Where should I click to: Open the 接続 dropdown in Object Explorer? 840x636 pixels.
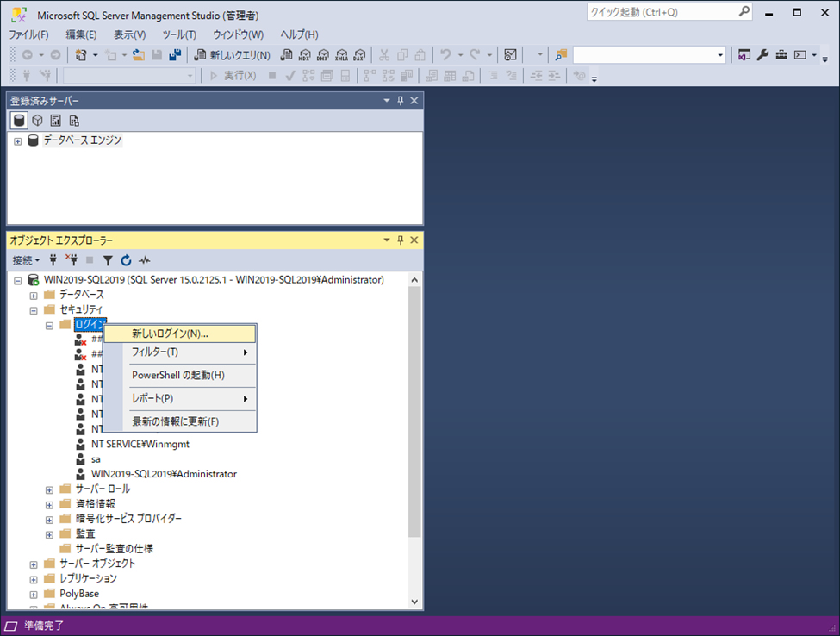[x=26, y=259]
